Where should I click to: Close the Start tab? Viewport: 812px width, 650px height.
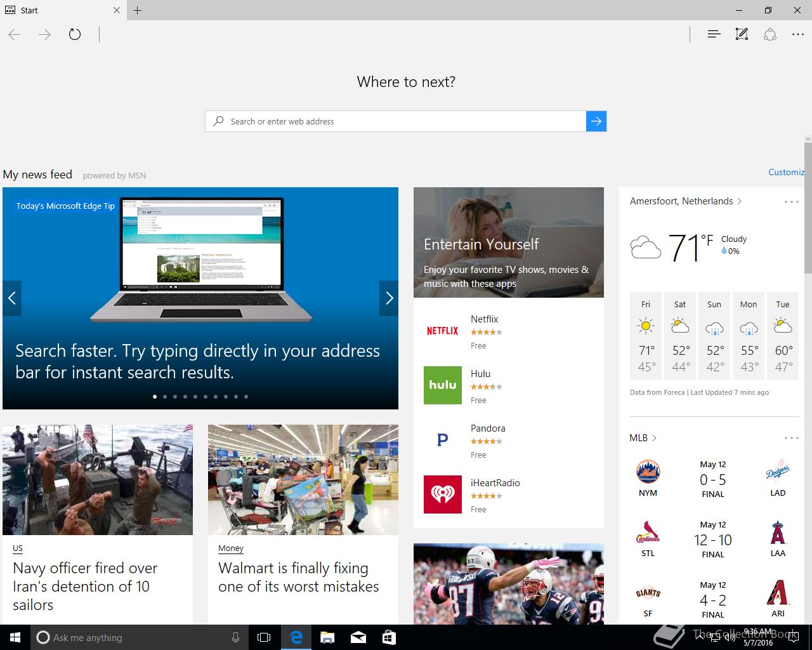pos(117,10)
